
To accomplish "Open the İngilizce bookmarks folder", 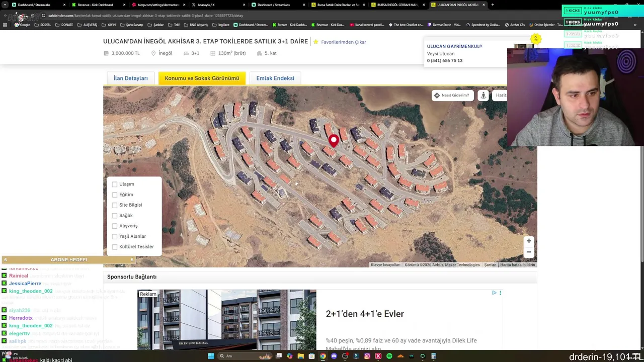I will (x=221, y=25).
